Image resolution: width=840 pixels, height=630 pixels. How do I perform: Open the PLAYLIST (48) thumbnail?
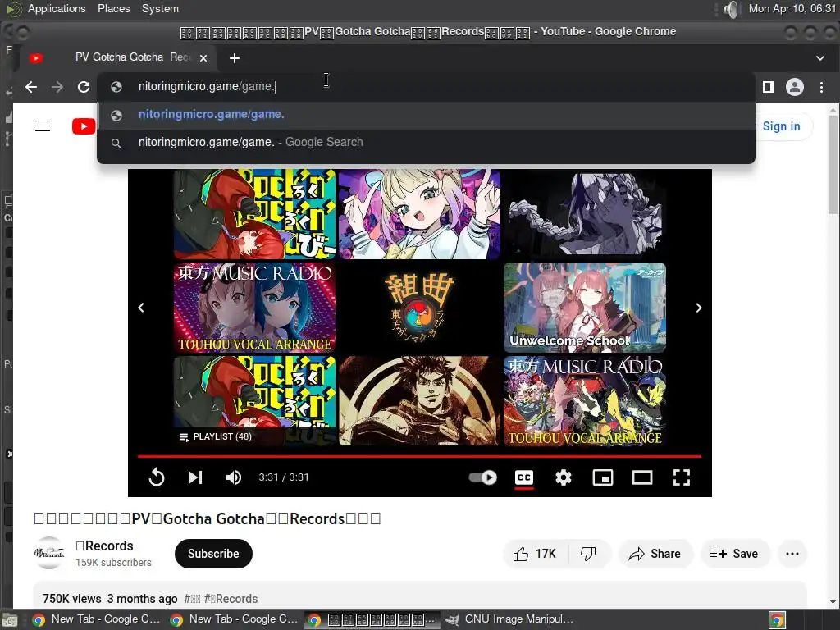click(254, 400)
